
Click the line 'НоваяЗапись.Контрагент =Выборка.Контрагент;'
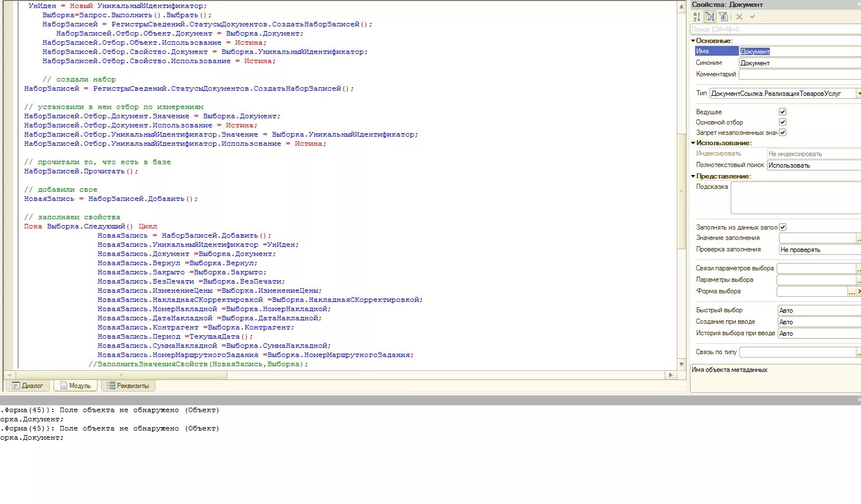[196, 327]
